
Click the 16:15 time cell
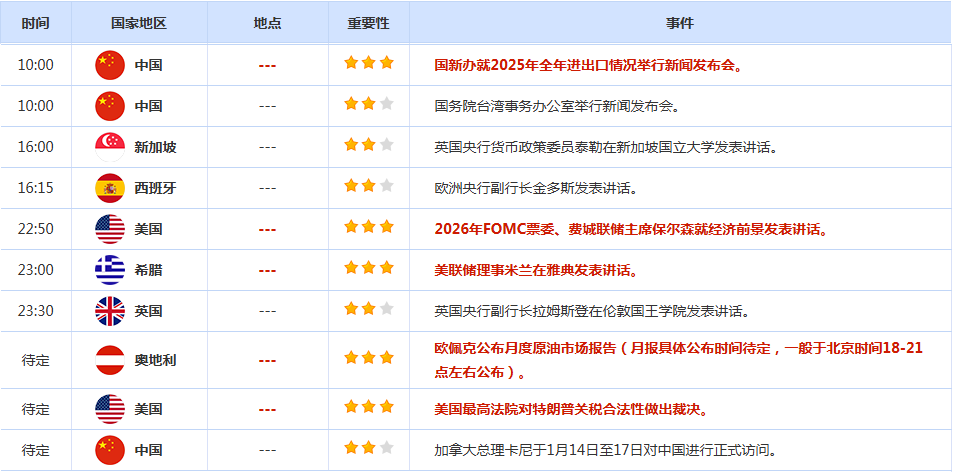(x=36, y=188)
